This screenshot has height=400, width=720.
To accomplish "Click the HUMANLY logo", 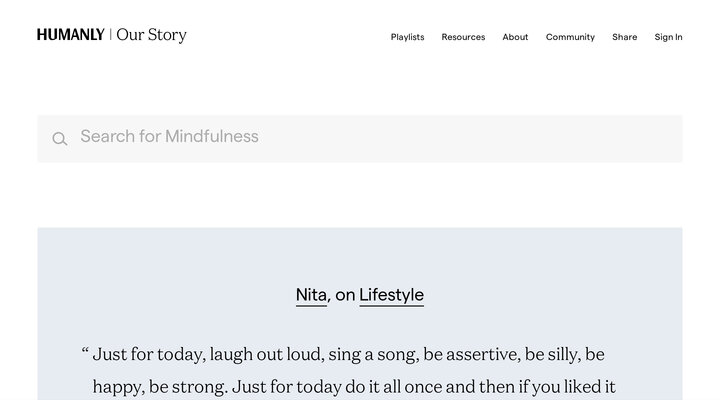I will [70, 35].
